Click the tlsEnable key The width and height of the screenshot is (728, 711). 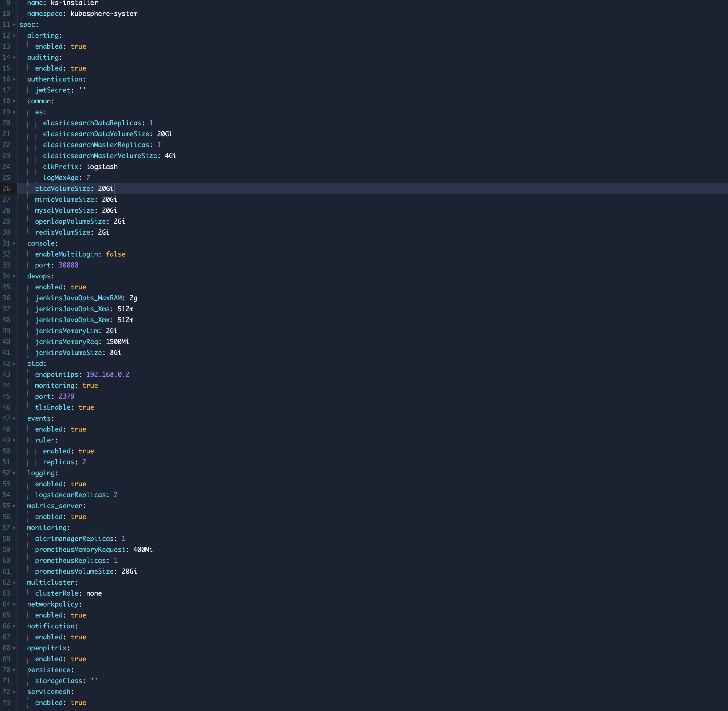pos(53,407)
